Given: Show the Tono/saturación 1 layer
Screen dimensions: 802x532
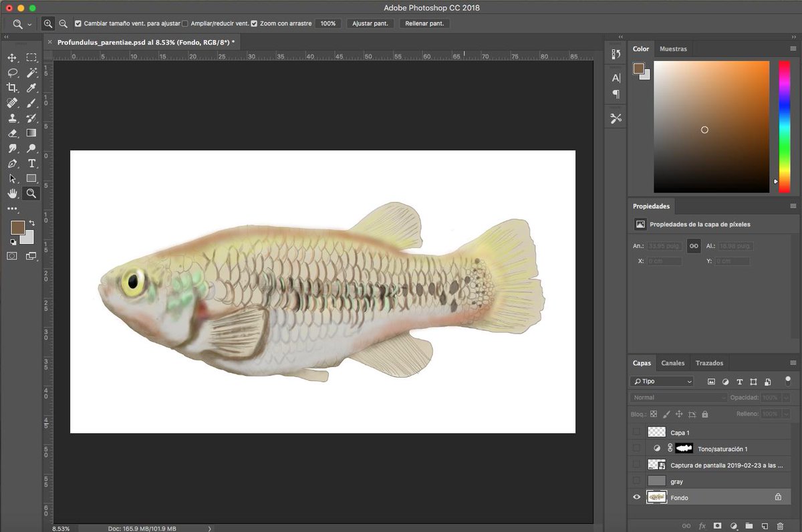Looking at the screenshot, I should pyautogui.click(x=636, y=448).
